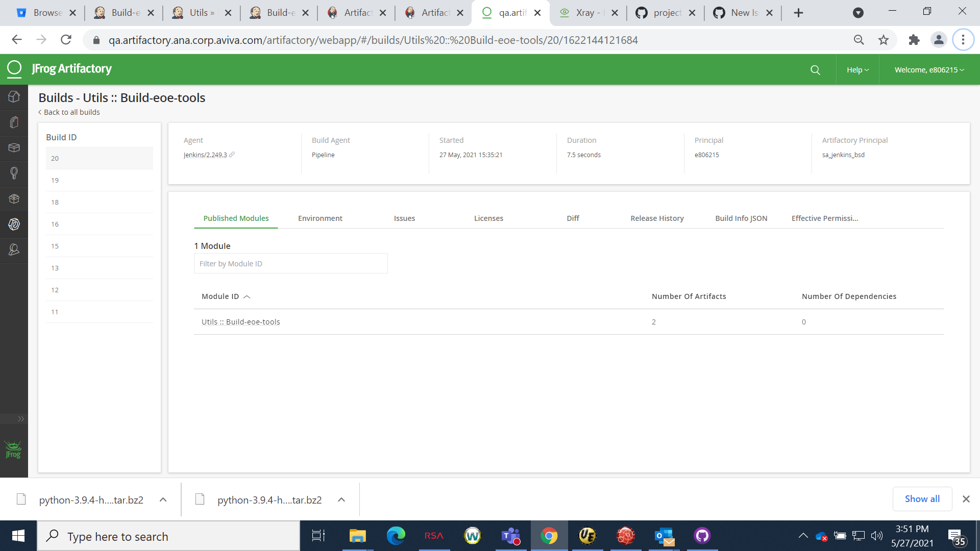Launch Google Chrome from the taskbar
The image size is (980, 551).
(x=549, y=536)
